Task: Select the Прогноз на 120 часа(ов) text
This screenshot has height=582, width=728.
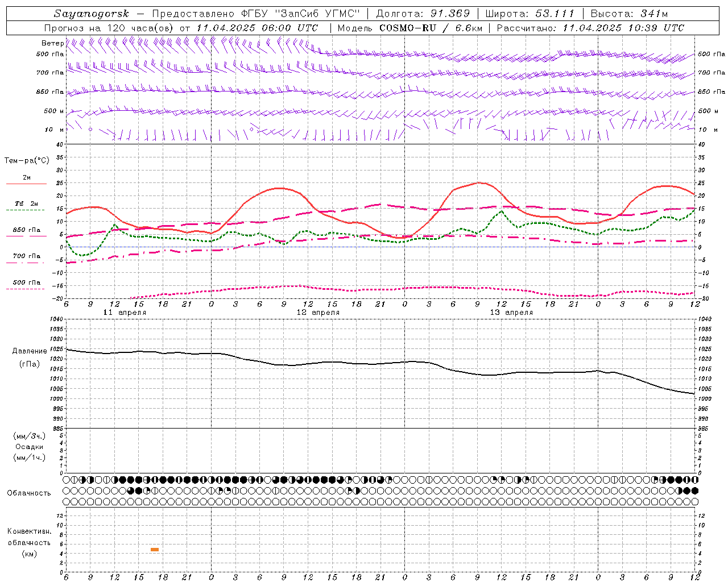Action: (110, 28)
